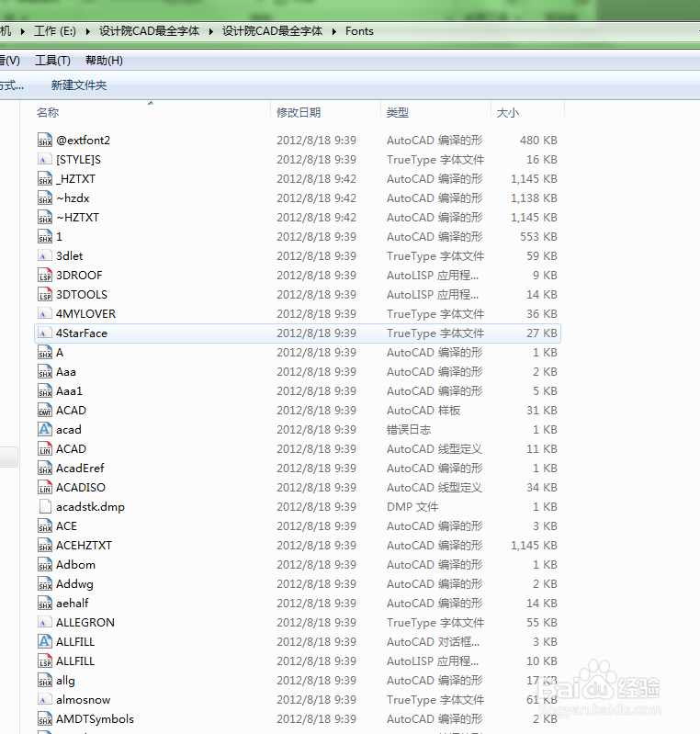Select the aehalf file name

click(x=72, y=603)
